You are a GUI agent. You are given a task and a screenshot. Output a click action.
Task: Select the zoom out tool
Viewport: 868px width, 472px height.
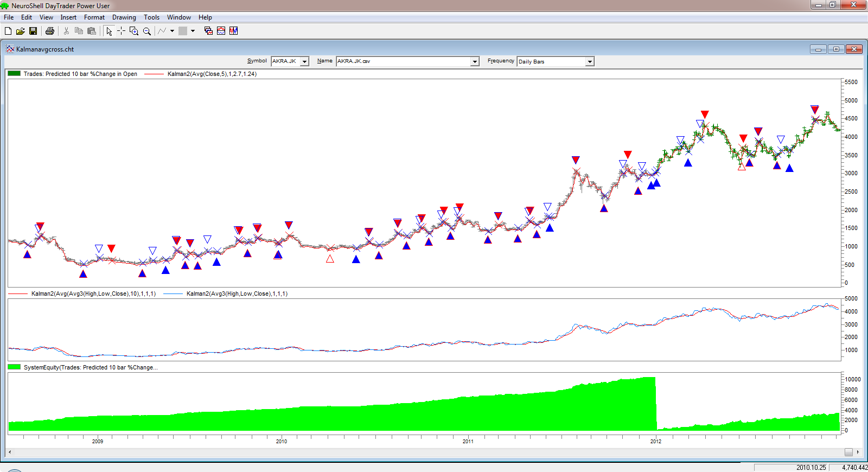tap(146, 31)
